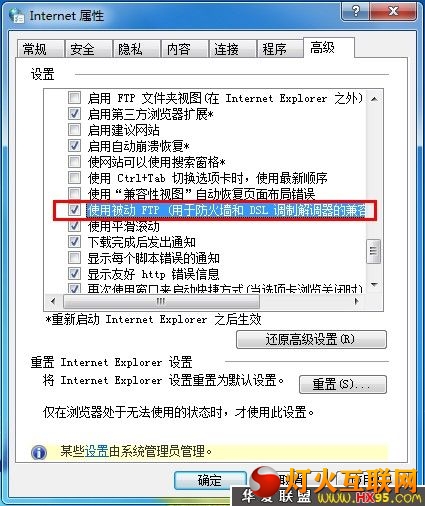Toggle 使用被动 FTP checkbox
Screen dimensions: 425x506
pos(74,210)
